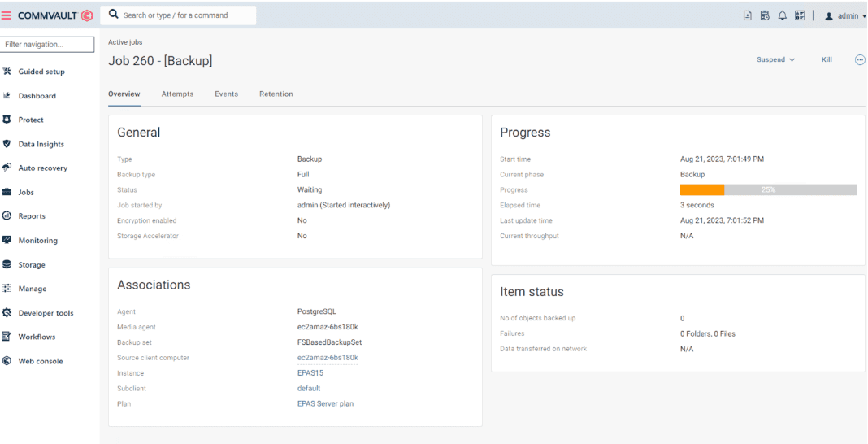Open the Web console icon in sidebar
868x444 pixels.
[7, 361]
